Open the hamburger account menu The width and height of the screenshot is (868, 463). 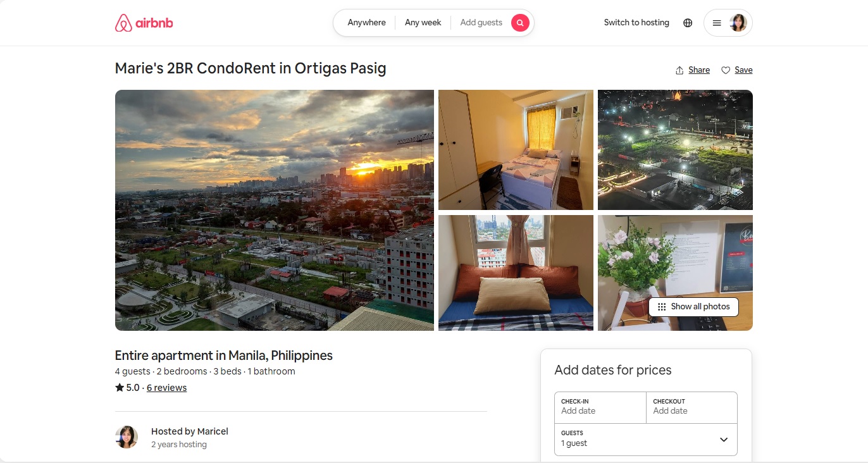click(x=717, y=23)
